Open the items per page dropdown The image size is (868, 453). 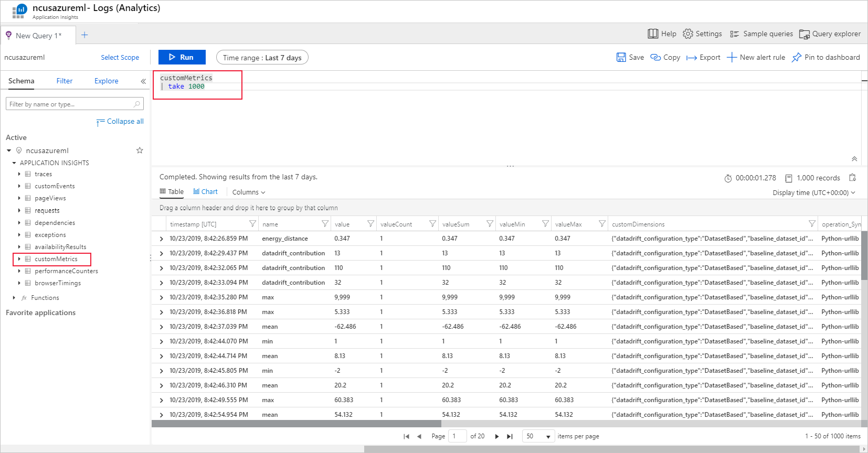click(538, 436)
